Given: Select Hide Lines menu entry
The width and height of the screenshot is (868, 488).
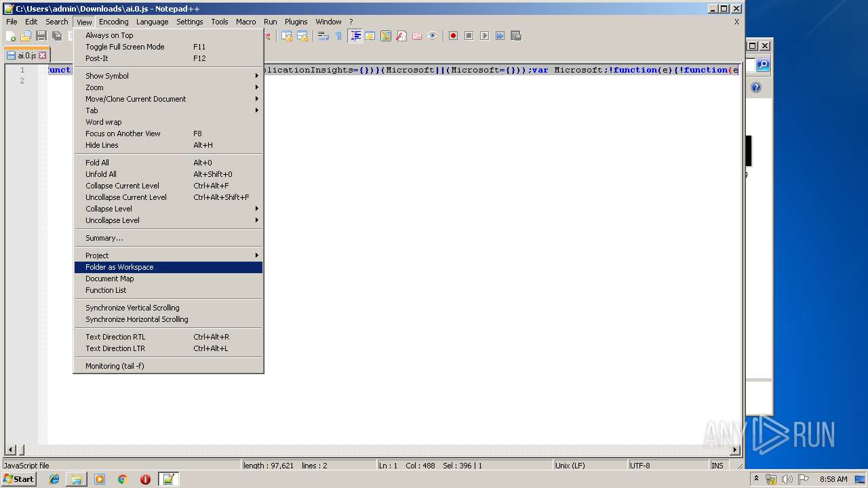Looking at the screenshot, I should [x=168, y=145].
